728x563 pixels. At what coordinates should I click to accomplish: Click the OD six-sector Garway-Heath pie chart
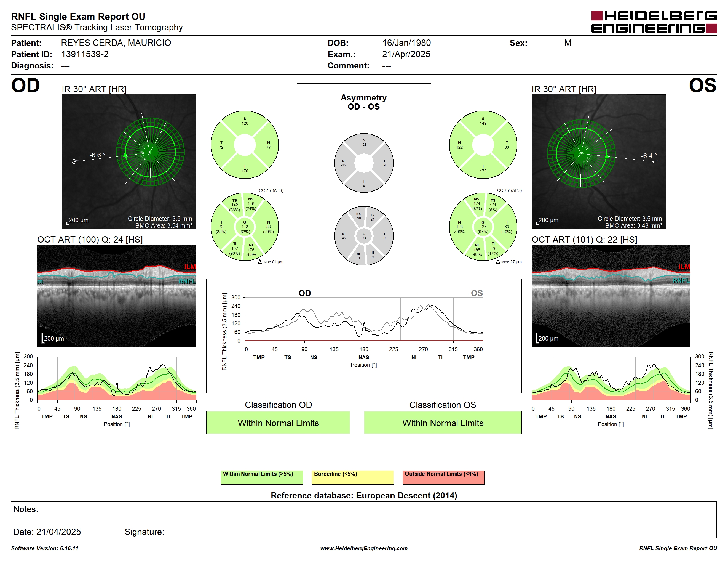tap(245, 227)
